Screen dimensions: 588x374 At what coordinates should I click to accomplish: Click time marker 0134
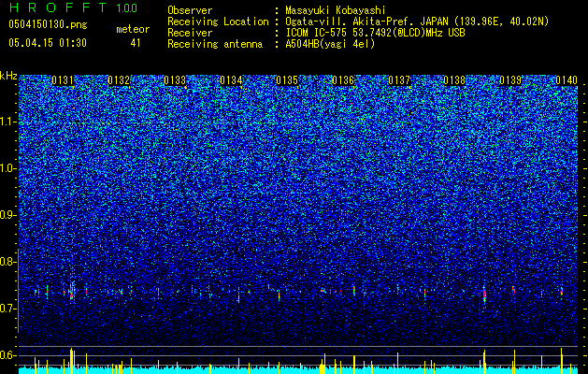tap(231, 80)
